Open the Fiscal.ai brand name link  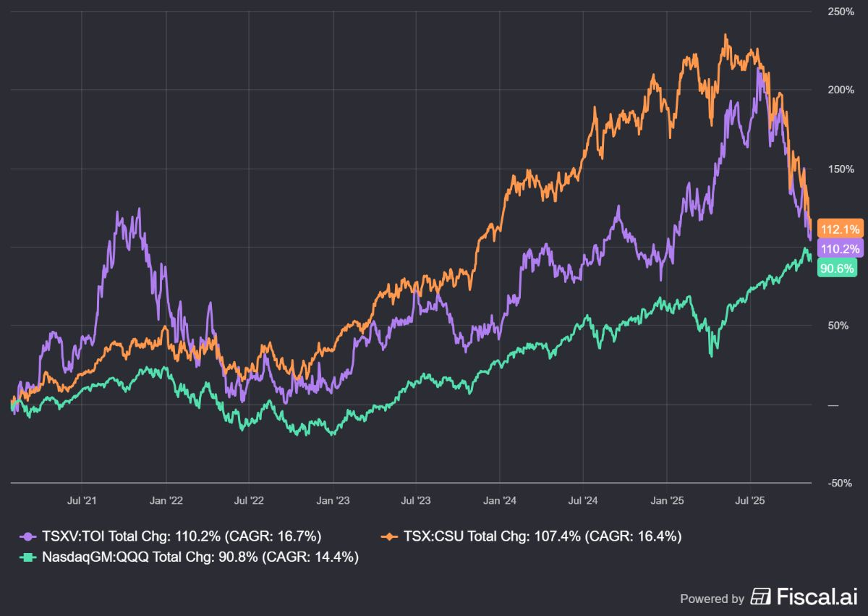coord(817,597)
